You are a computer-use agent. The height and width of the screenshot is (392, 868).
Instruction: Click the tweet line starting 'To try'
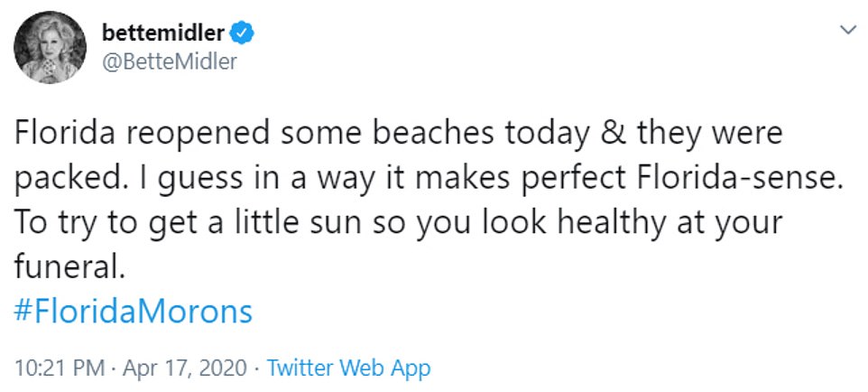[x=399, y=223]
